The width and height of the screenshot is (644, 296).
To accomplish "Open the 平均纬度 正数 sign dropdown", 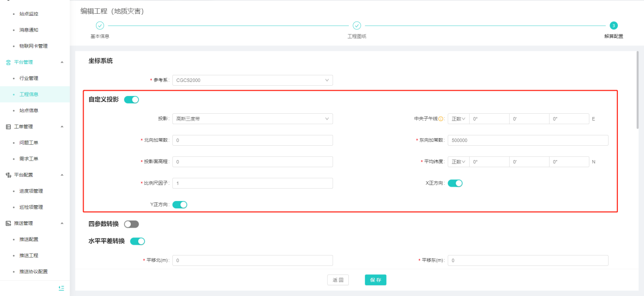I will pos(458,162).
